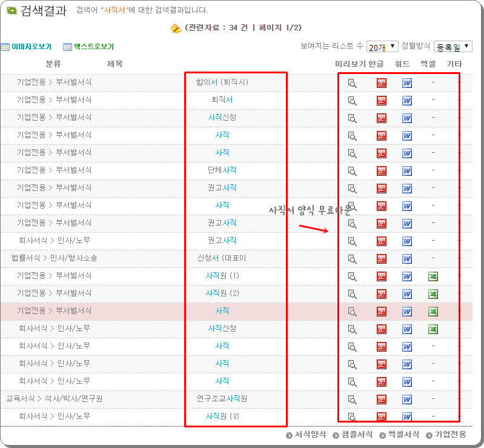Screen dimensions: 484x448
Task: Preview the 사직원 (1) form
Action: (x=352, y=276)
